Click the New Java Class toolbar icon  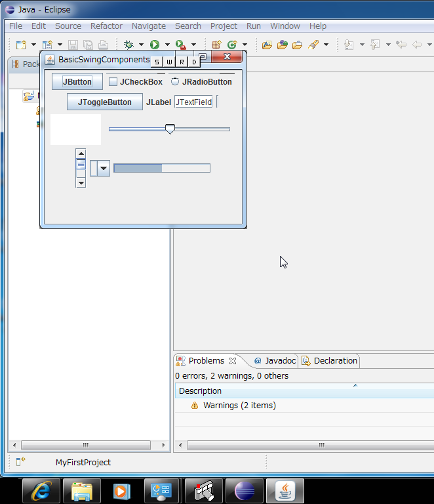[x=231, y=45]
